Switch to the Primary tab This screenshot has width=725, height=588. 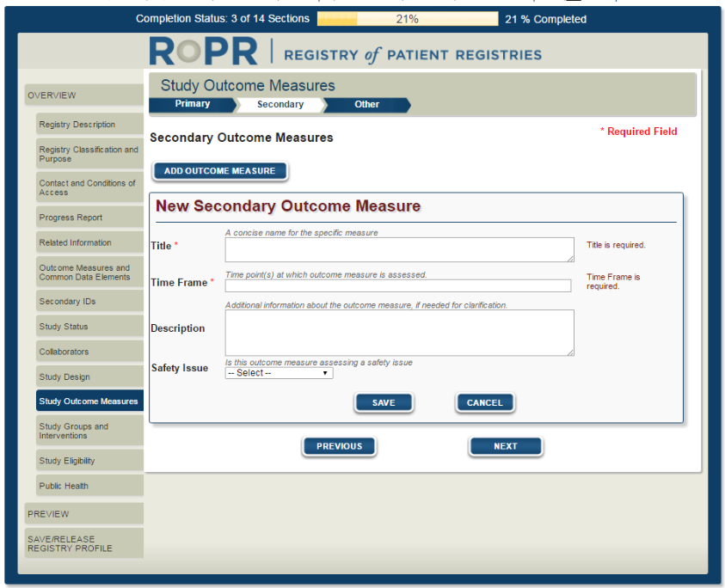click(x=192, y=104)
